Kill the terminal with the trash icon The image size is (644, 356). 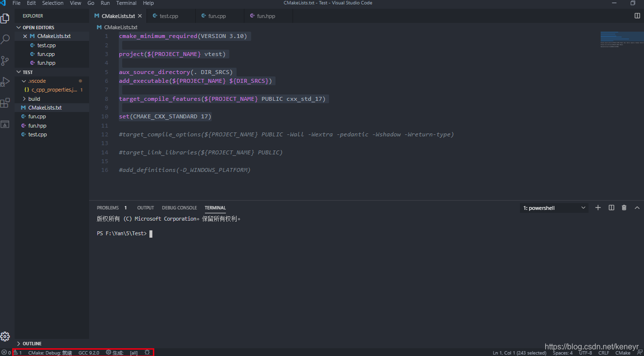(x=624, y=207)
